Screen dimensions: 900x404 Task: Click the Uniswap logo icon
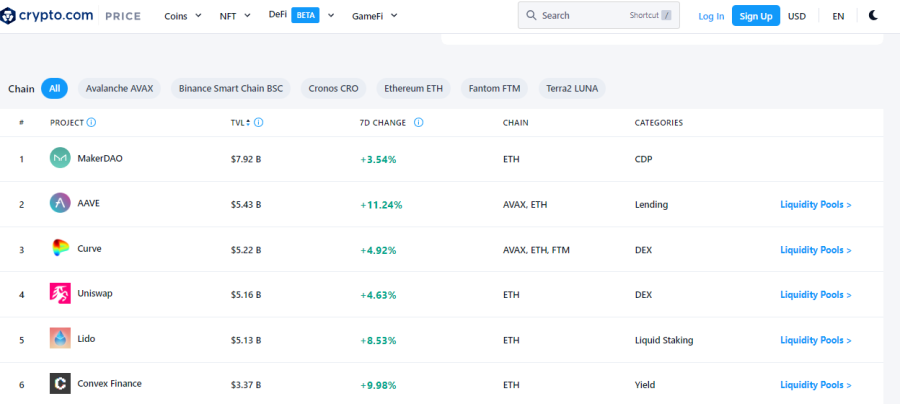coord(60,293)
